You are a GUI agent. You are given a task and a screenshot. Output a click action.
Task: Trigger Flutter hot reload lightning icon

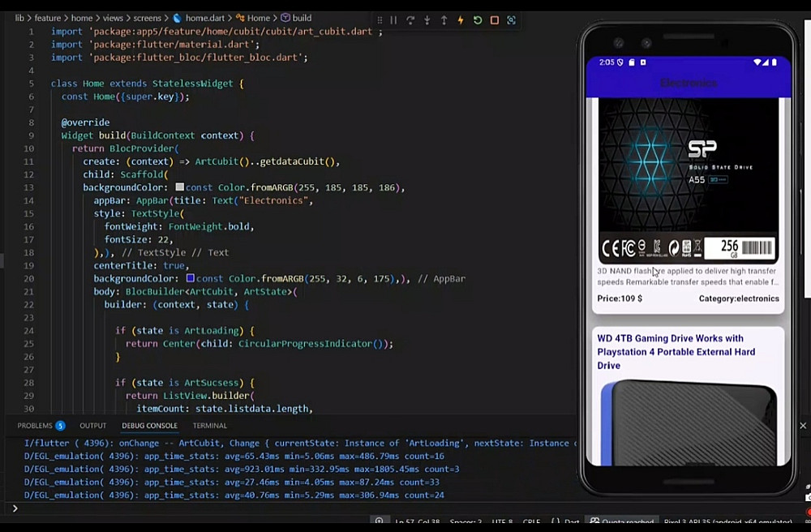click(461, 20)
